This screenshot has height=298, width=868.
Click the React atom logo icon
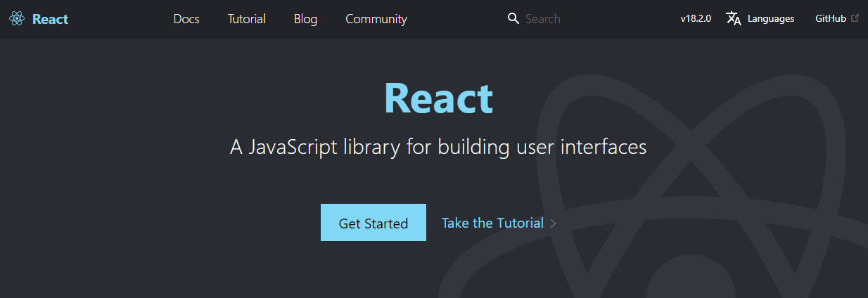coord(17,19)
